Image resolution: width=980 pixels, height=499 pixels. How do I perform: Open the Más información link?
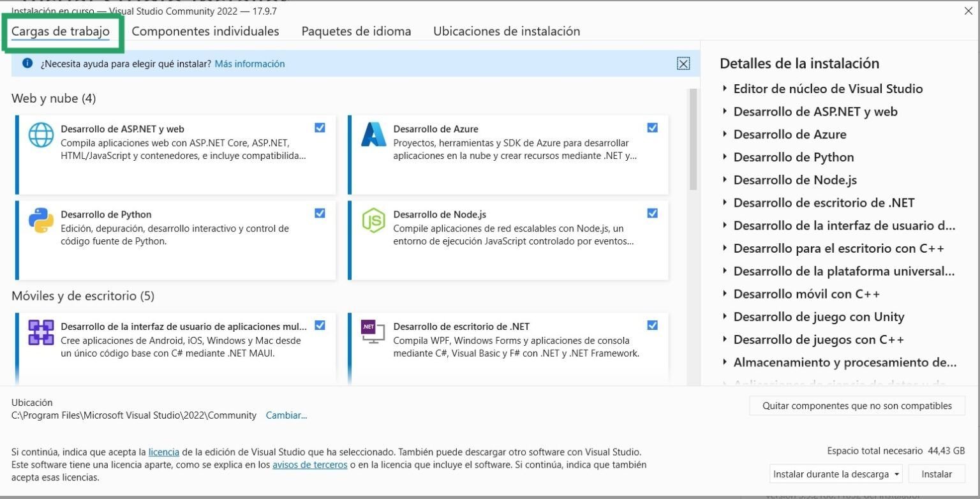[x=249, y=64]
